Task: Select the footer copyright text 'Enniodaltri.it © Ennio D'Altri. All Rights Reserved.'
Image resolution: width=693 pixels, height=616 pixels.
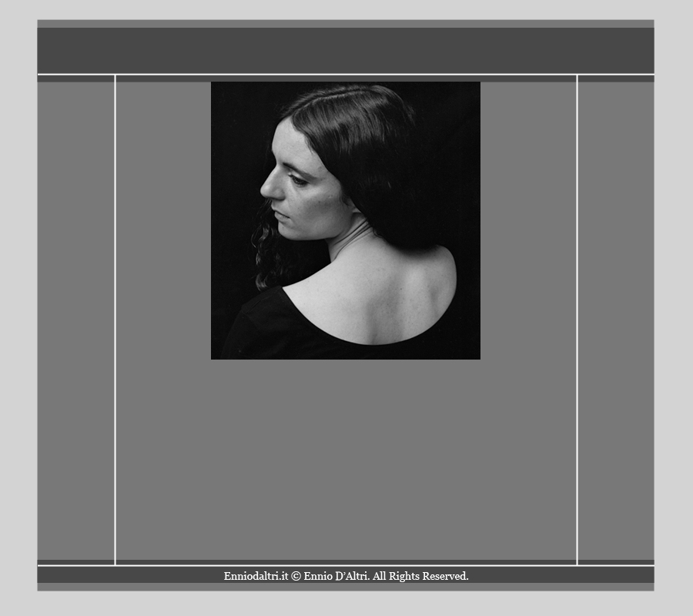Action: (x=346, y=576)
